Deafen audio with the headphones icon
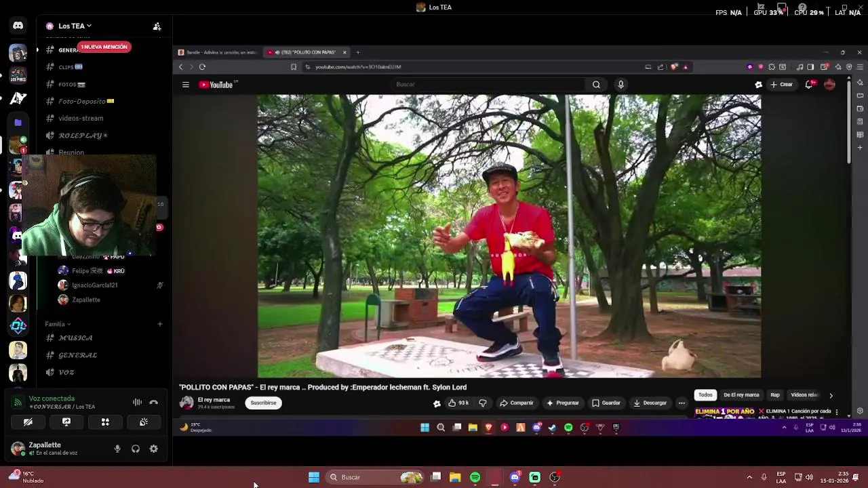This screenshot has height=488, width=868. tap(136, 449)
